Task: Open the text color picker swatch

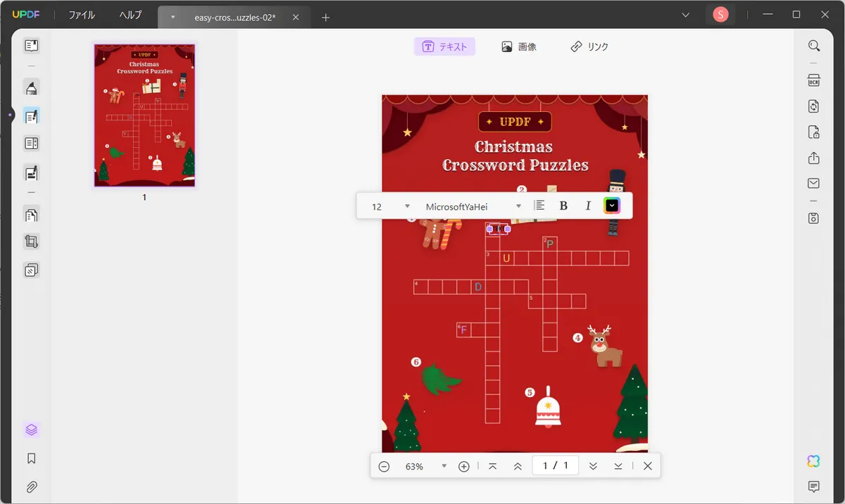Action: [612, 206]
